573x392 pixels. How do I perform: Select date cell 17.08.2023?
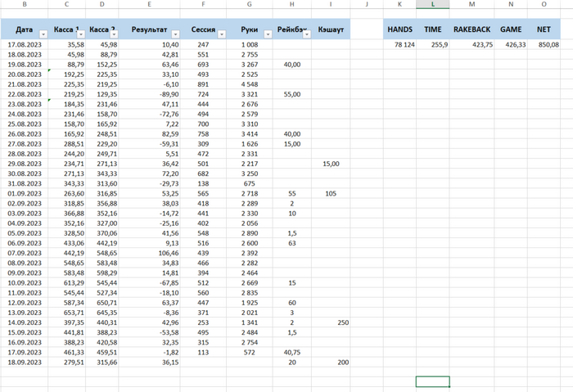(x=25, y=44)
